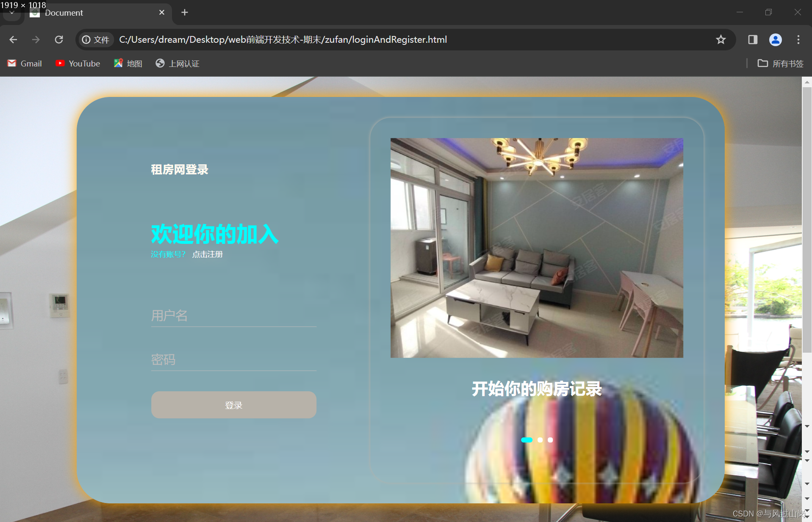Open the 上网认证 bookmark

coord(177,64)
